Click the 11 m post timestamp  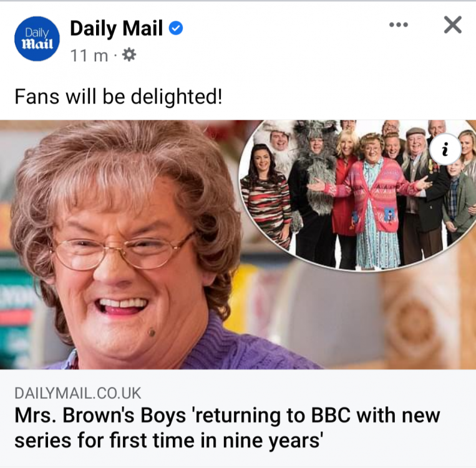[x=89, y=56]
